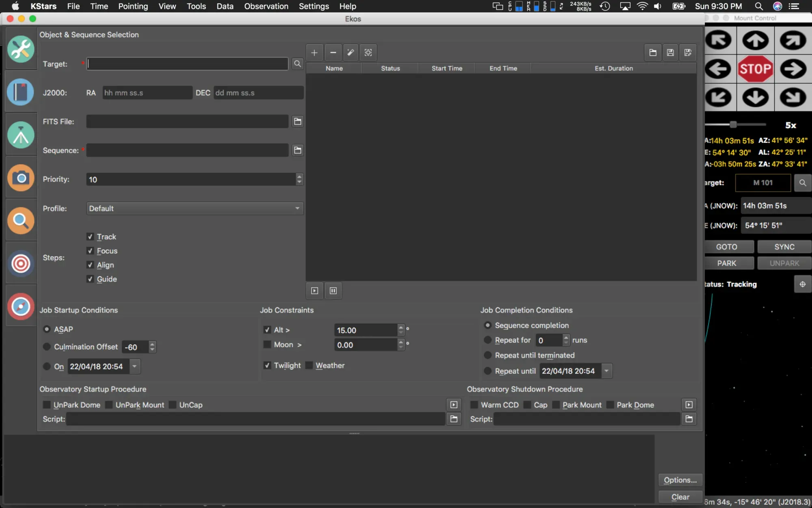Screen dimensions: 812x508
Task: Open the Guide module compass icon
Action: click(x=20, y=306)
